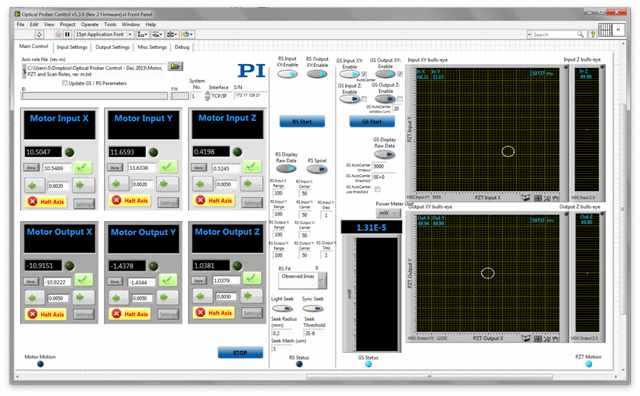Uncheck GS Input XY AutoCenter checkbox
Image resolution: width=640 pixels, height=396 pixels.
[364, 74]
